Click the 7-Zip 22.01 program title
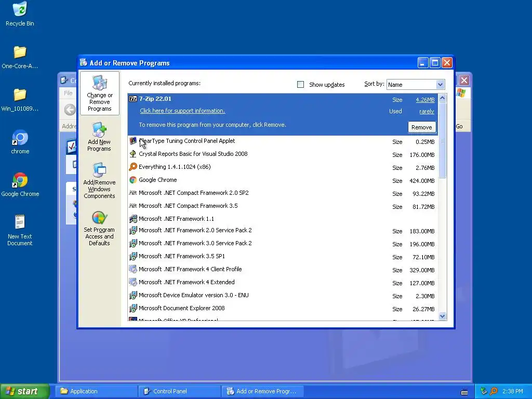Image resolution: width=532 pixels, height=399 pixels. point(155,99)
